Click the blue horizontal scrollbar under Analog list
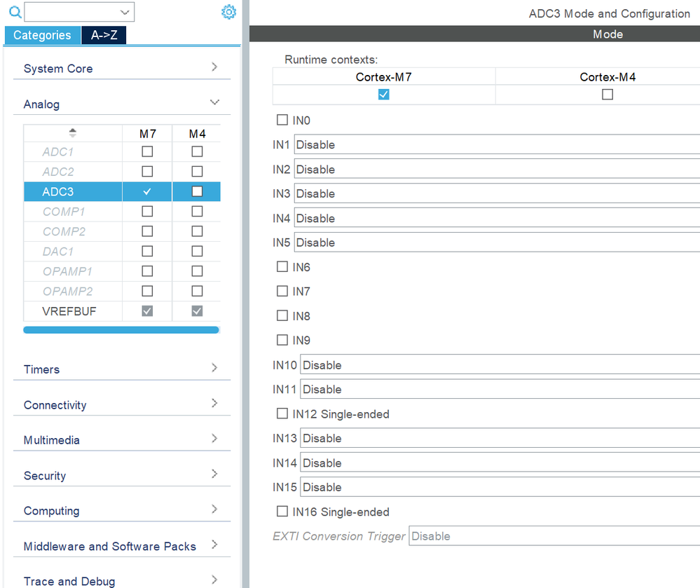 click(121, 330)
